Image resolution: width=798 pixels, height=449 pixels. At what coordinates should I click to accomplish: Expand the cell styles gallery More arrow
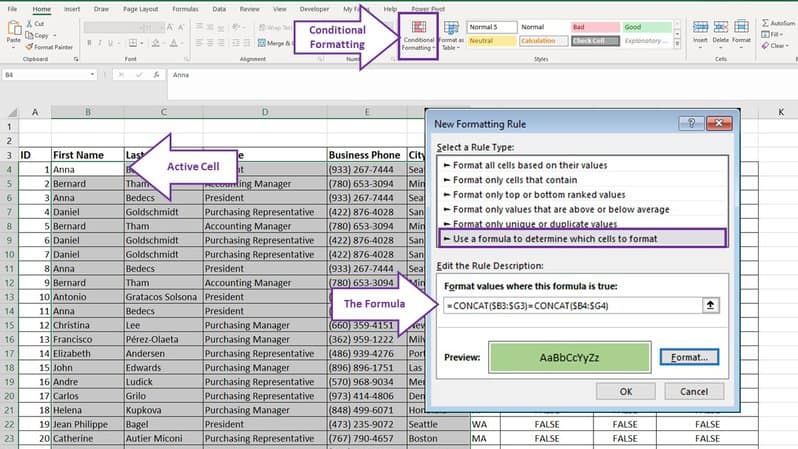(677, 45)
